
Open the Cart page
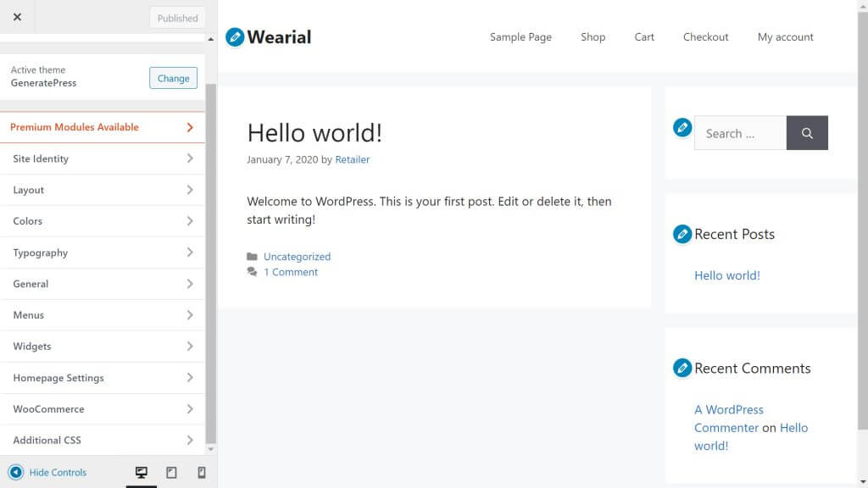click(644, 37)
